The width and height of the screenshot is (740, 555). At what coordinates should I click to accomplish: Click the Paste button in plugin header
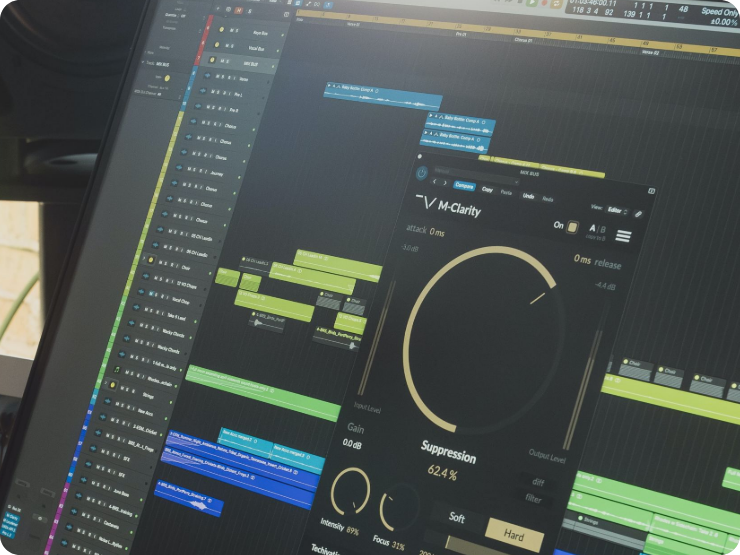[506, 193]
